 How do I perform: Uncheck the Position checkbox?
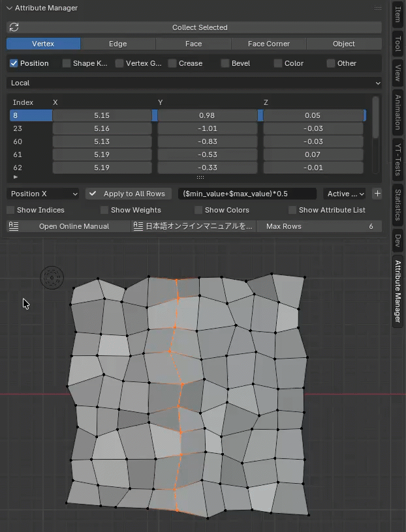click(14, 63)
